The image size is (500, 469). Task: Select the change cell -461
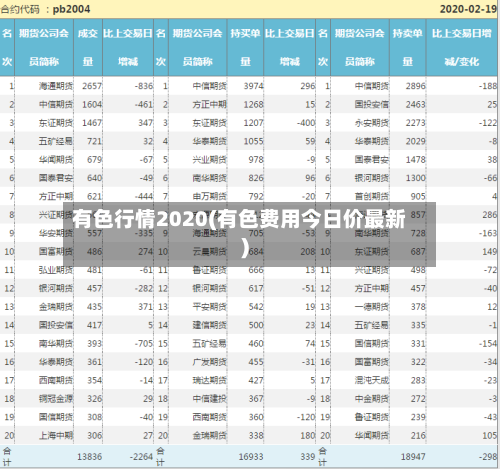[x=144, y=104]
